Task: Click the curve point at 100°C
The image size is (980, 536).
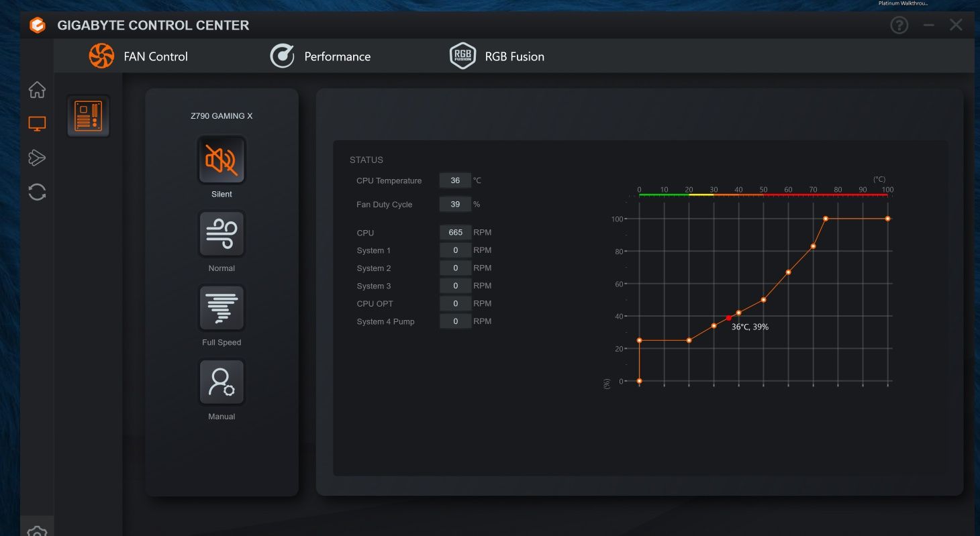Action: pos(887,219)
